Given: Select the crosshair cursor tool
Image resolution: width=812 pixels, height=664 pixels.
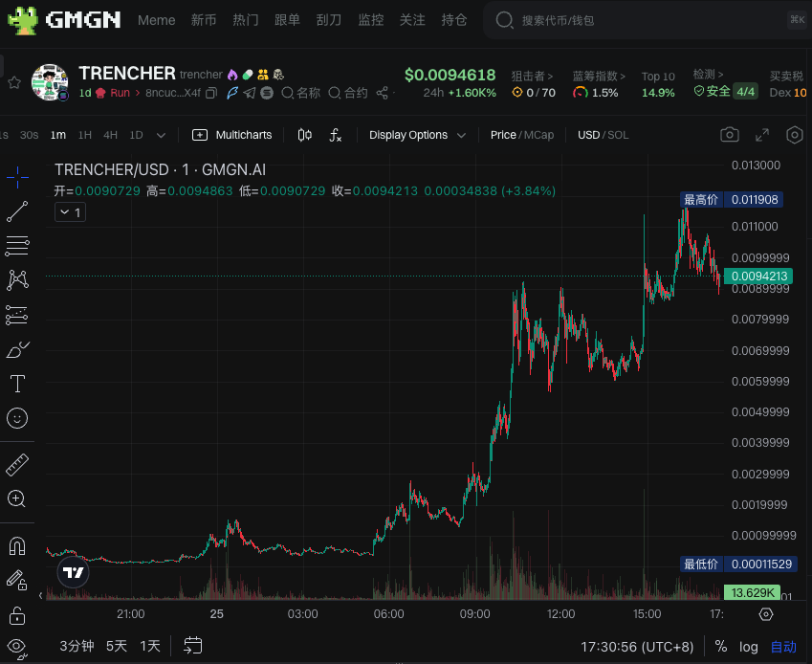Looking at the screenshot, I should pos(17,177).
